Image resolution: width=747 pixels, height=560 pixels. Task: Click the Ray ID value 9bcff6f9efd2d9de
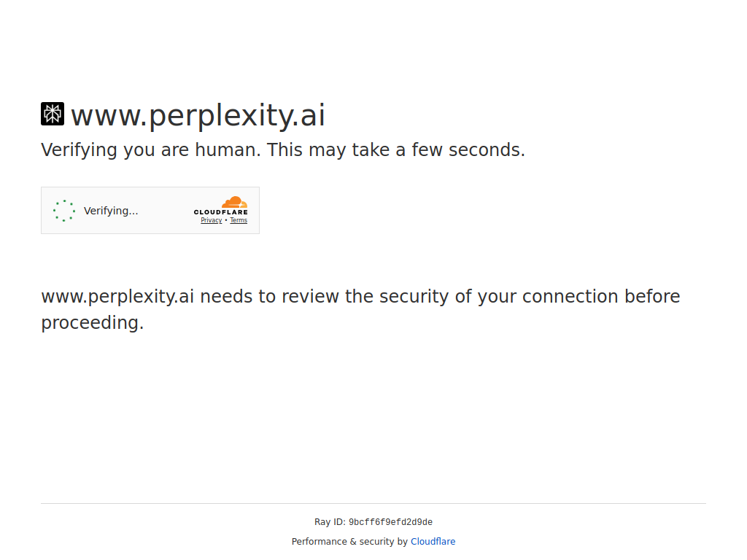[x=390, y=522]
